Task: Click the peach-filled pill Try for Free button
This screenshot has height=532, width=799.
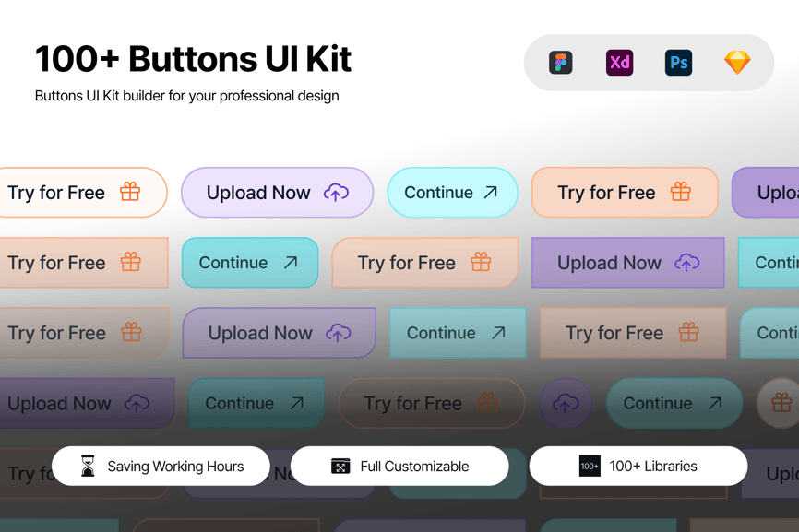Action: click(x=625, y=193)
